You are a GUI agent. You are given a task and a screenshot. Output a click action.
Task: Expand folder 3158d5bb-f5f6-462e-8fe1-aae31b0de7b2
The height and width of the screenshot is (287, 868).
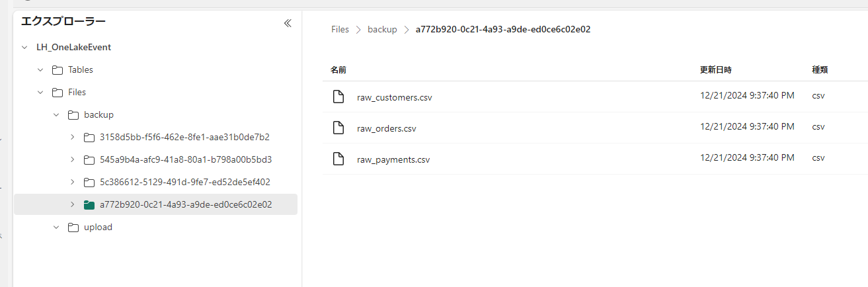72,138
